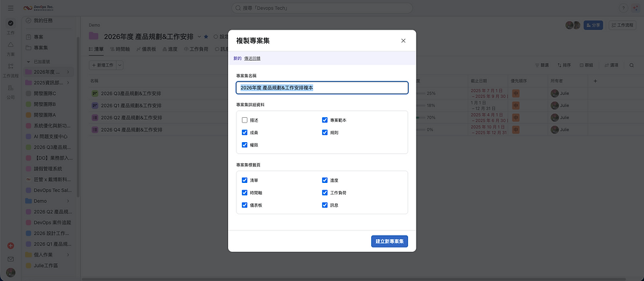Click the DevOps Tec logo
The width and height of the screenshot is (644, 281).
click(x=38, y=8)
